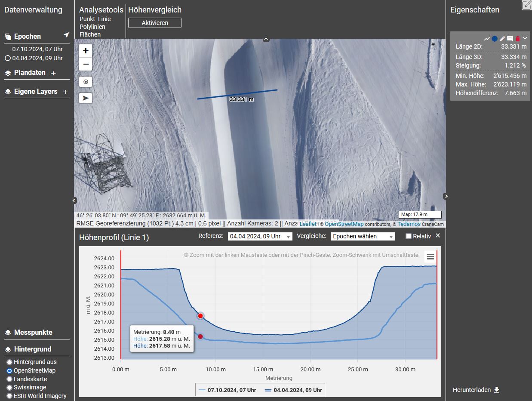Open the OpenStreetMap attribution link
The image size is (532, 401).
point(344,224)
